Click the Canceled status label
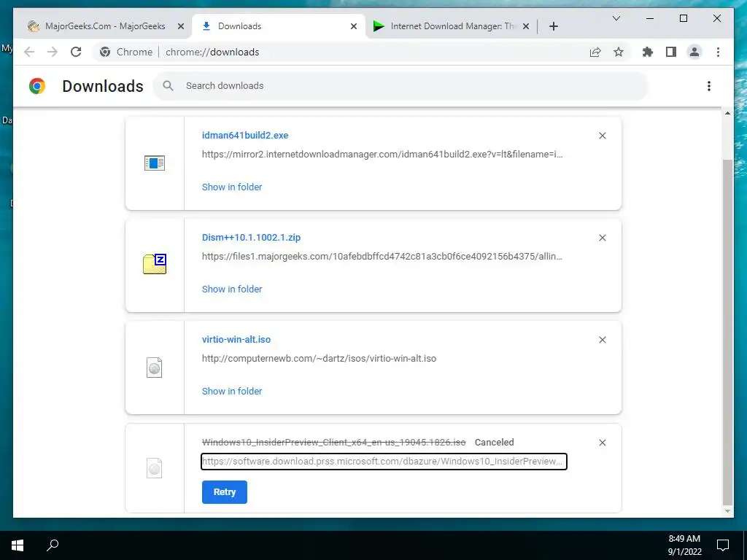 [494, 443]
